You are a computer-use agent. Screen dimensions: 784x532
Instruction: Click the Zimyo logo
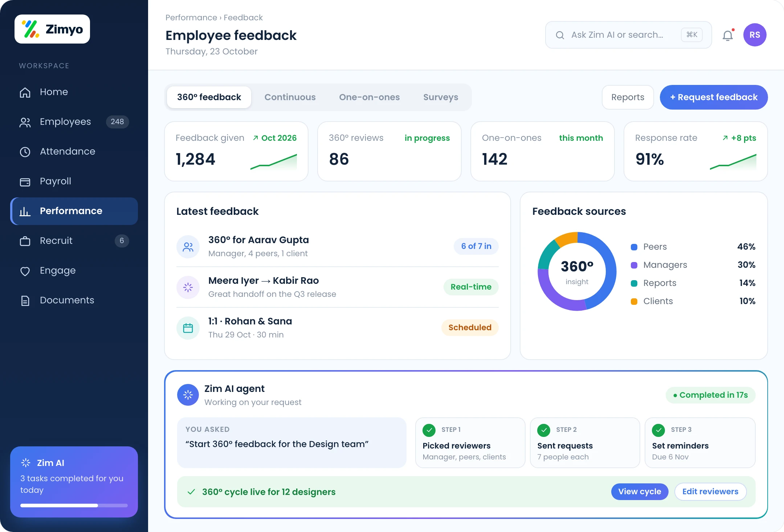pyautogui.click(x=52, y=29)
